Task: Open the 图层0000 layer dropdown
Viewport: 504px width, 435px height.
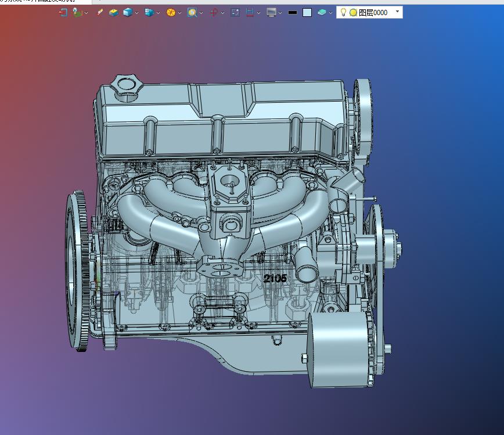Action: coord(397,12)
